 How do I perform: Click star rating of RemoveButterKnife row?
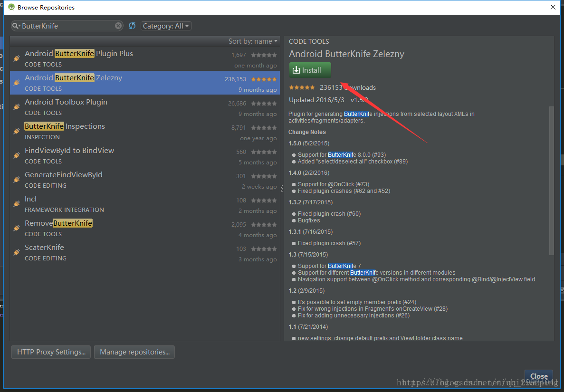tap(264, 225)
